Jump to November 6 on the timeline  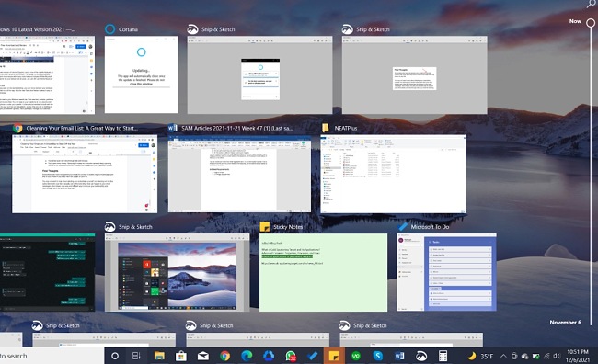click(565, 322)
